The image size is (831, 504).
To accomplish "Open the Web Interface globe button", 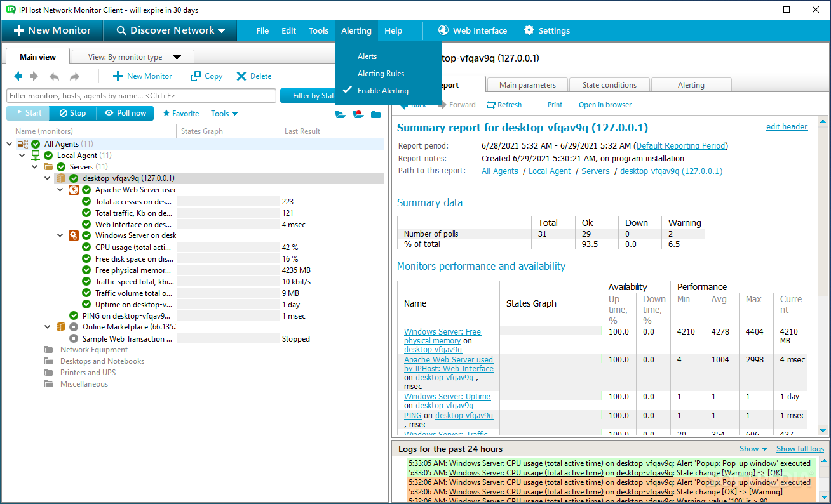I will [x=472, y=30].
